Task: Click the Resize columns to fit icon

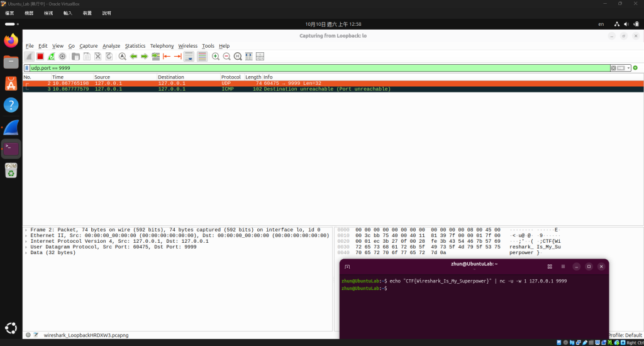Action: coord(249,56)
